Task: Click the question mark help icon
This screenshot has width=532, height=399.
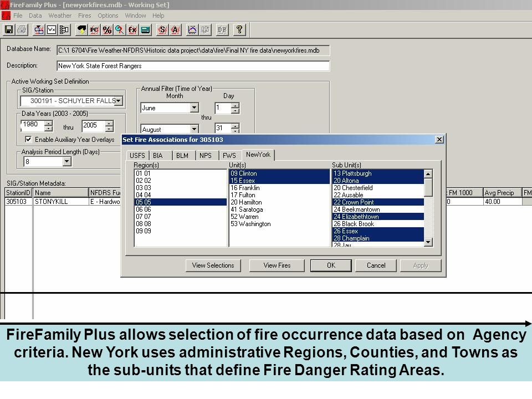Action: tap(239, 30)
